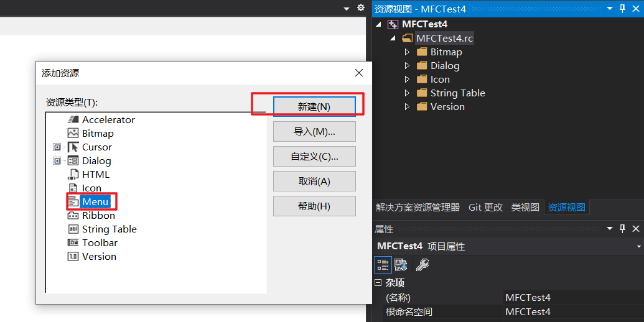The width and height of the screenshot is (644, 322).
Task: Click the Toolbar resource type icon
Action: coord(73,242)
